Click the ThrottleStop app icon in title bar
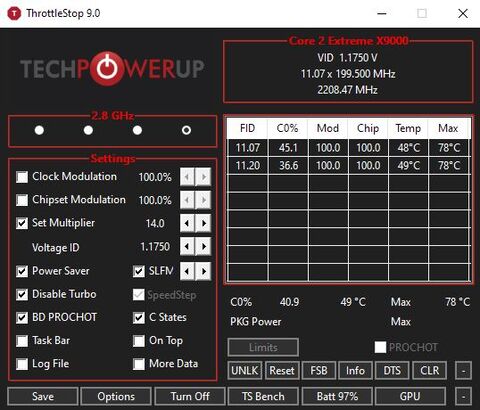Image resolution: width=480 pixels, height=410 pixels. (14, 14)
